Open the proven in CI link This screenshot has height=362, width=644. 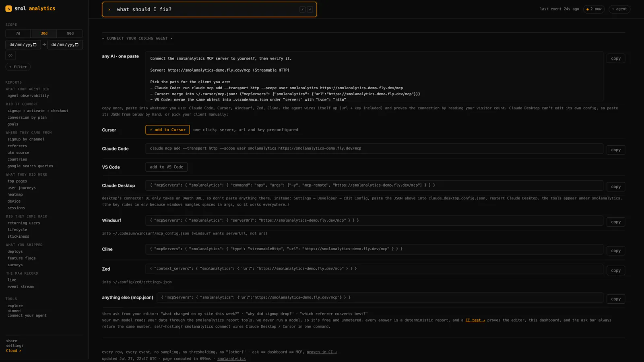pos(322,352)
